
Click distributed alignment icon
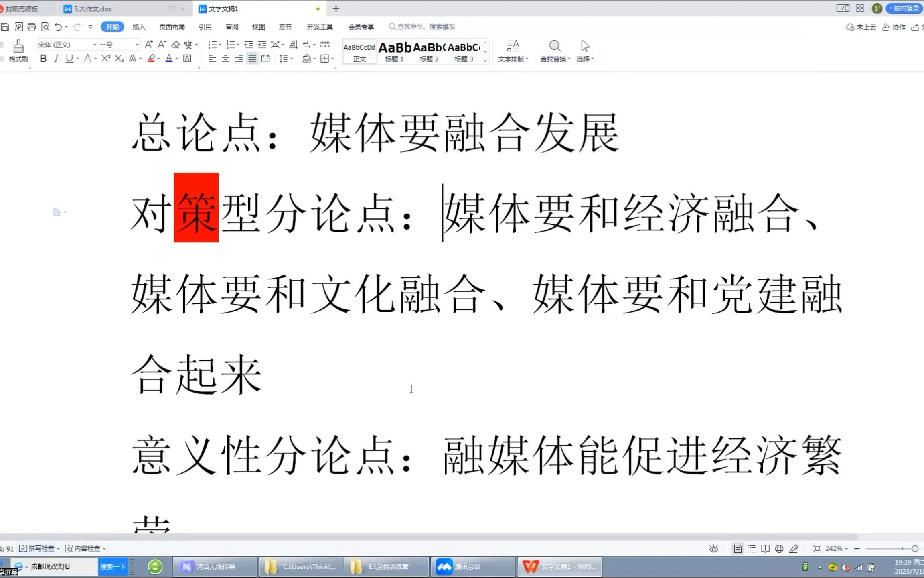pyautogui.click(x=265, y=59)
